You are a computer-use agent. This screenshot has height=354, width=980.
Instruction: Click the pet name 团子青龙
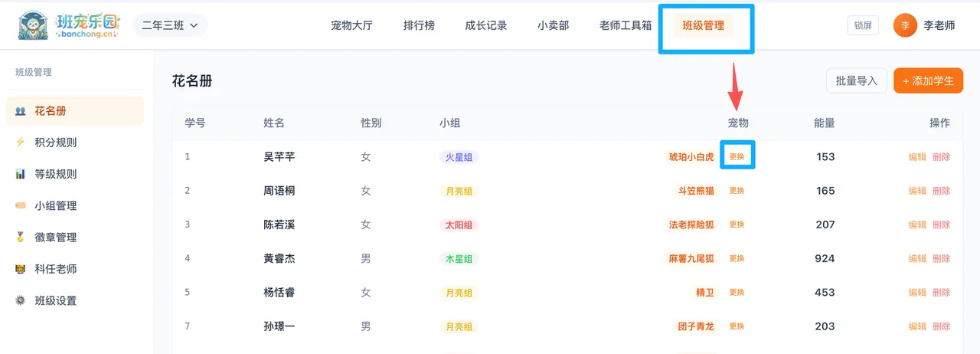pyautogui.click(x=696, y=326)
